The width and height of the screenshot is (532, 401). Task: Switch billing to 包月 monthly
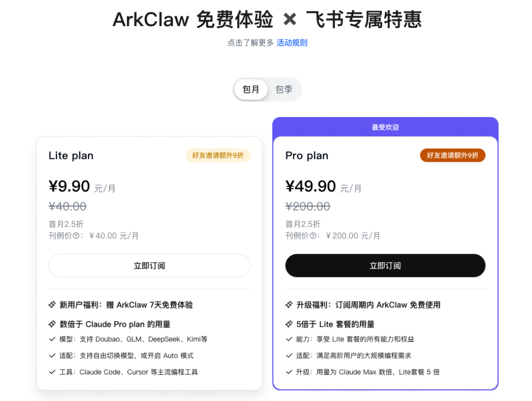click(x=251, y=90)
